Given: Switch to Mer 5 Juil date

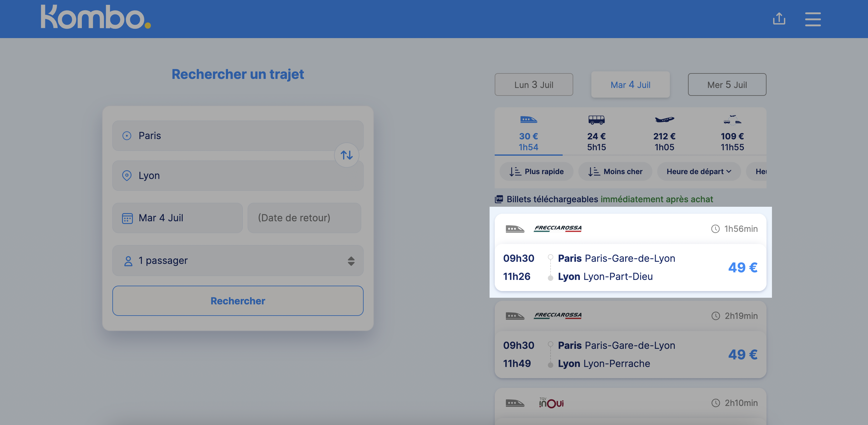Looking at the screenshot, I should tap(727, 85).
